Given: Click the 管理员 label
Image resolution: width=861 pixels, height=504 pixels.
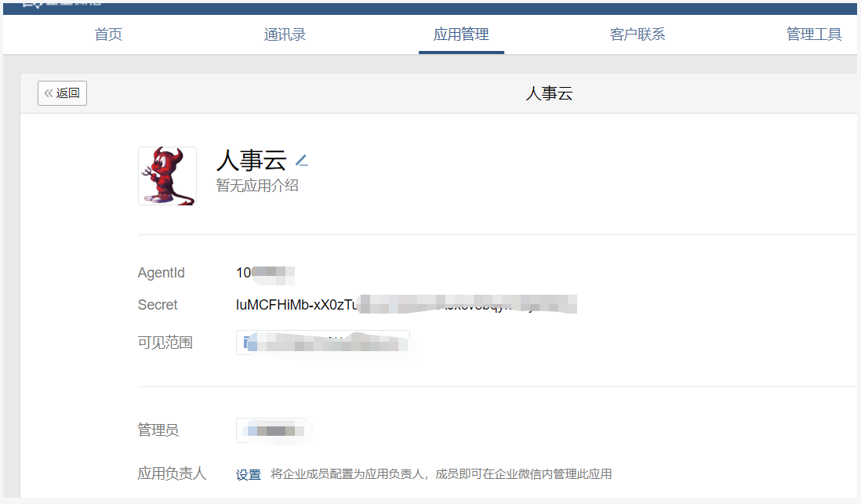Looking at the screenshot, I should pyautogui.click(x=158, y=430).
